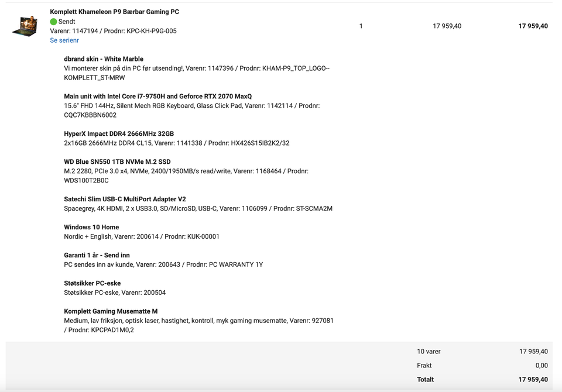Click the Windows 10 Home heading
The image size is (562, 392).
point(91,227)
